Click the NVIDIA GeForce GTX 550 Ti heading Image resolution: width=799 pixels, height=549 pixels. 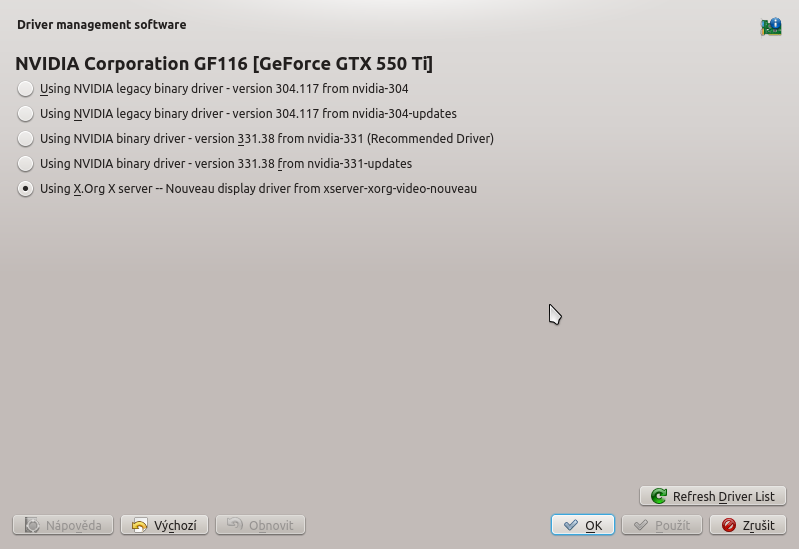(x=224, y=64)
